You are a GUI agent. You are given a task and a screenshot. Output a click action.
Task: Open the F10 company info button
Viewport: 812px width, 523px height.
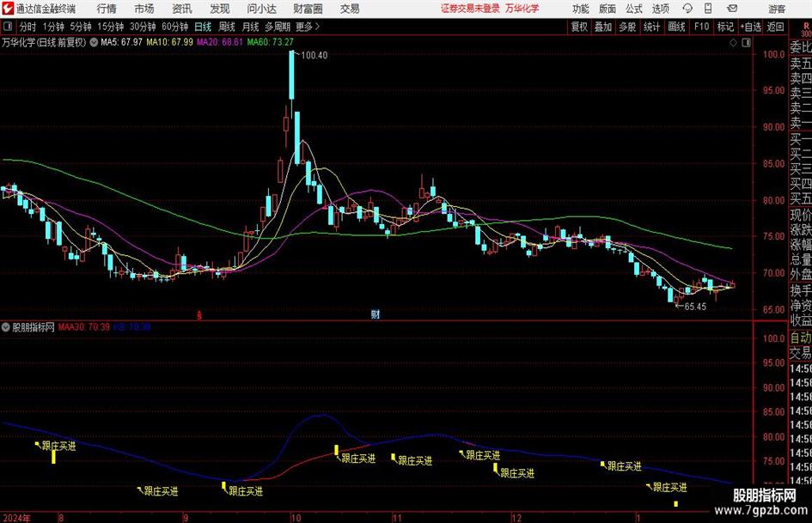click(702, 27)
